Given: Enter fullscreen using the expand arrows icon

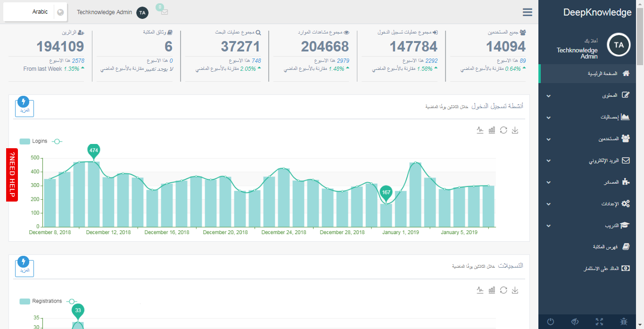Looking at the screenshot, I should click(x=599, y=322).
